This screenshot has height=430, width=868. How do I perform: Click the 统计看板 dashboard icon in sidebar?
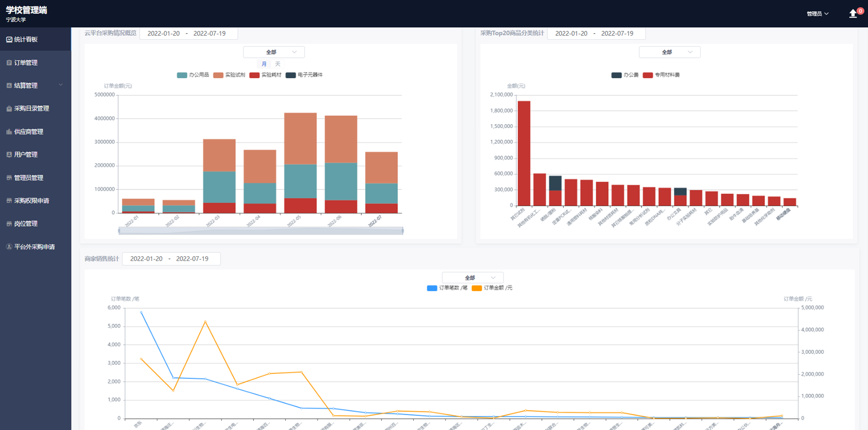click(x=9, y=39)
